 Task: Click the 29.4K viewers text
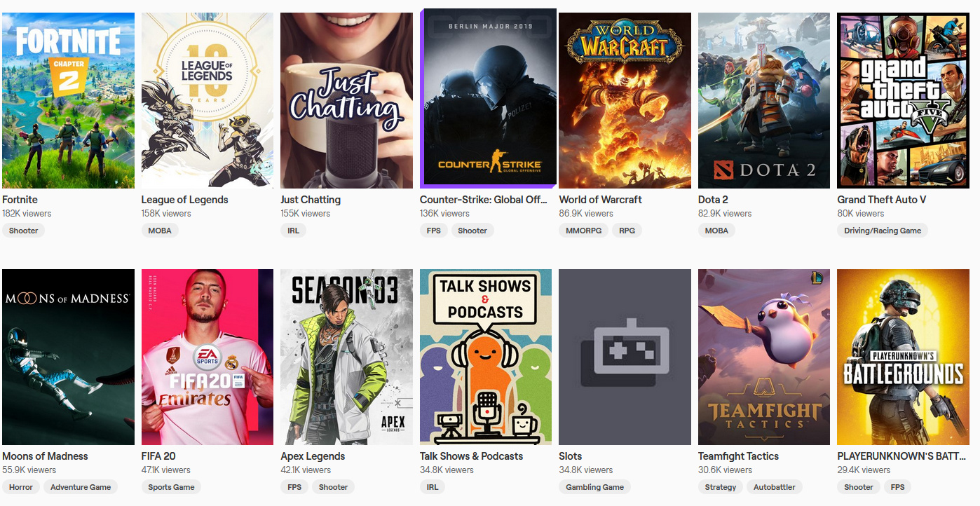coord(864,470)
